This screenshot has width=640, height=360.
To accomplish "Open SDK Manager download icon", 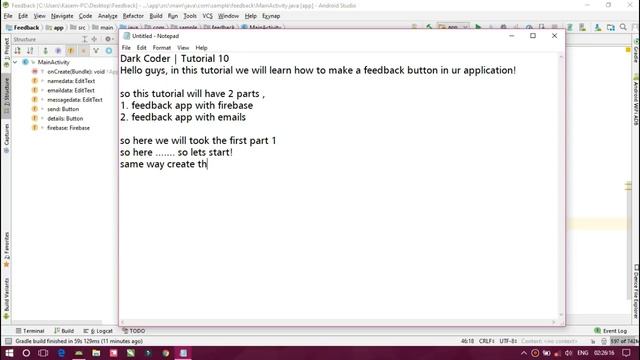I will [x=598, y=27].
